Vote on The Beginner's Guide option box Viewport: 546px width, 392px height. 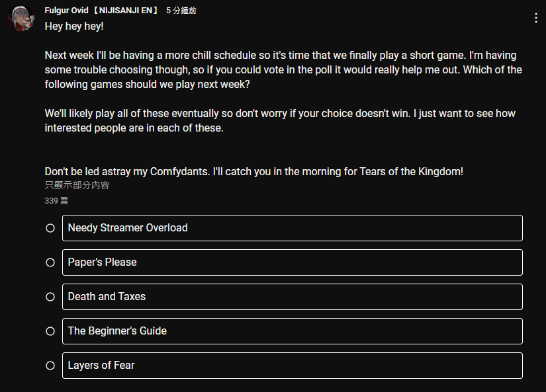coord(293,331)
